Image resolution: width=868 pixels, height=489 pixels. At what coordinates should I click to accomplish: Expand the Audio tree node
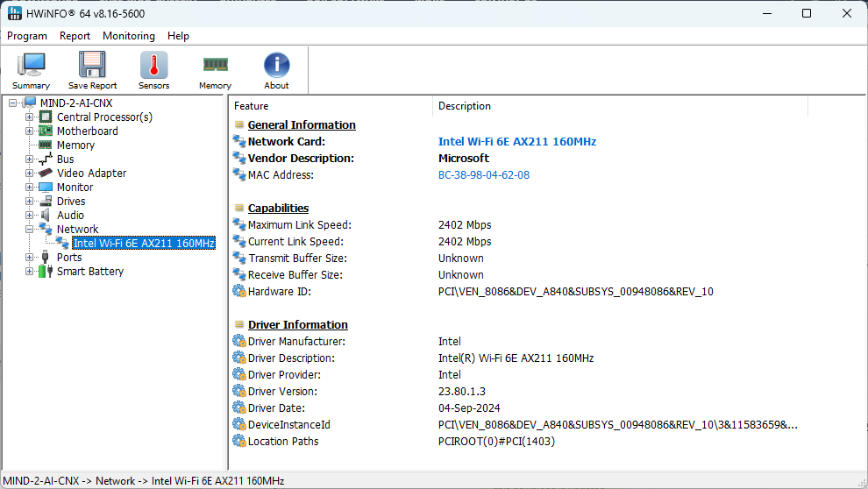[29, 216]
